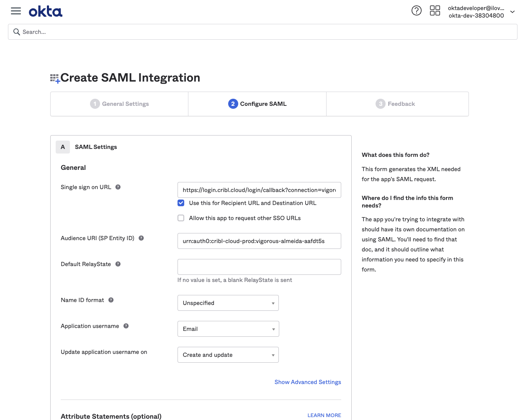Open the Help question mark icon
The height and width of the screenshot is (420, 520).
(416, 10)
